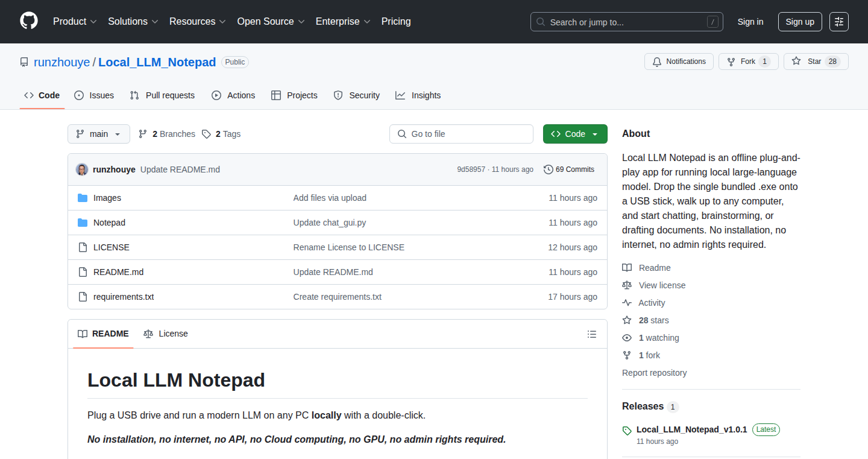The image size is (868, 459).
Task: Click the magnifier icon in Go to file
Action: 401,134
